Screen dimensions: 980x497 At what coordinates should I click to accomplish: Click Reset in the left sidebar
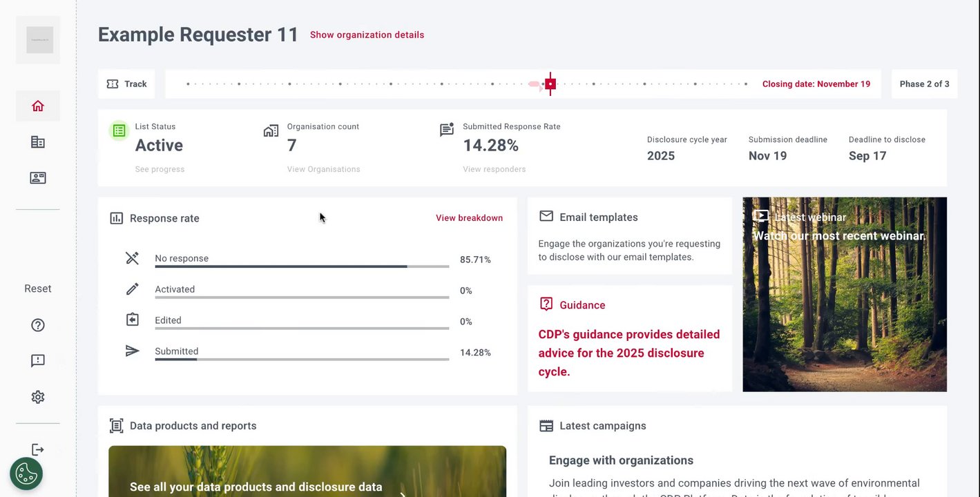[x=38, y=289]
